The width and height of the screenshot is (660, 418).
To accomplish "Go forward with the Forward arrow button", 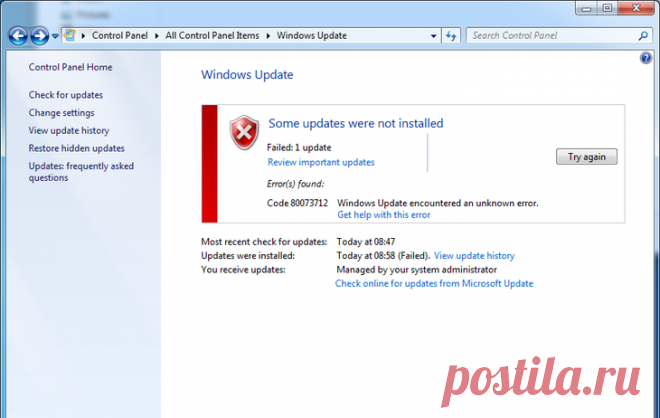I will point(40,36).
